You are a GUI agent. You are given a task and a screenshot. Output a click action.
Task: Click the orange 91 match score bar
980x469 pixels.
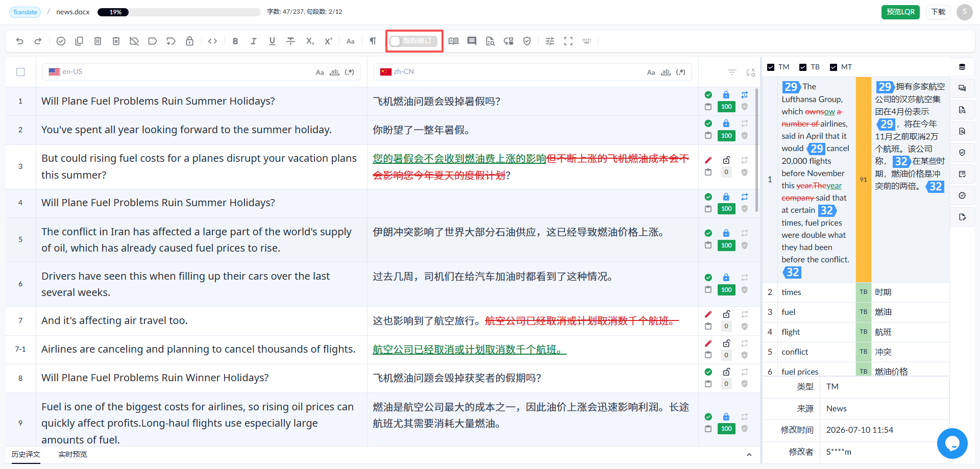pyautogui.click(x=863, y=180)
